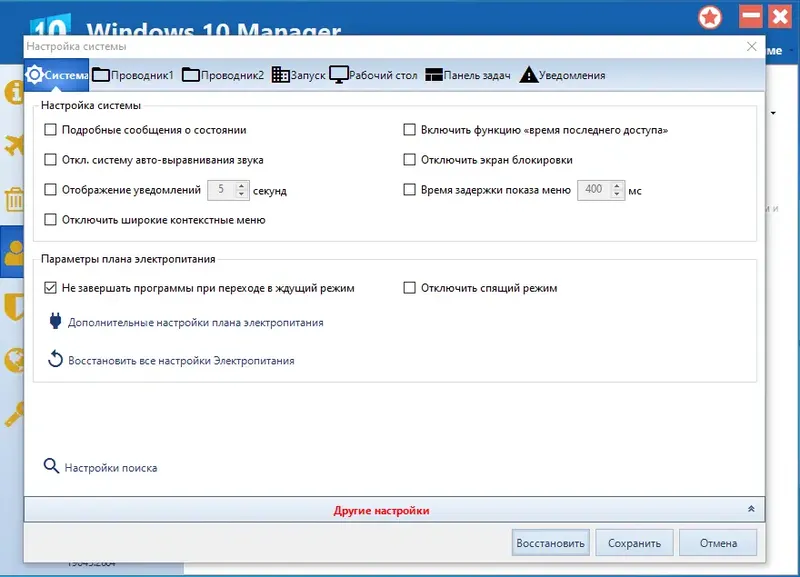Open the shield security sidebar icon
800x577 pixels.
coord(14,307)
